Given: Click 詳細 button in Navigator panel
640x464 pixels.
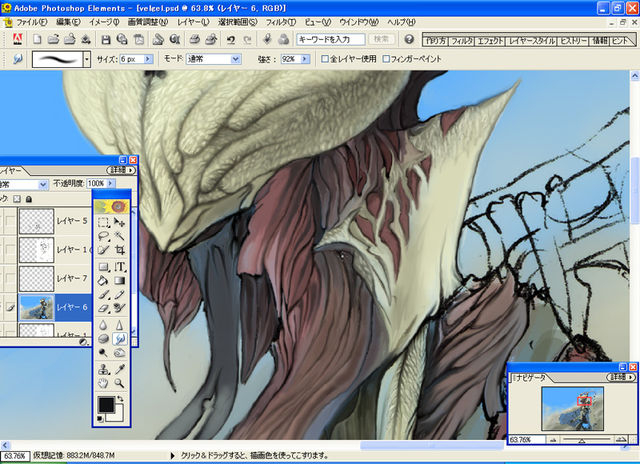Looking at the screenshot, I should (x=620, y=378).
